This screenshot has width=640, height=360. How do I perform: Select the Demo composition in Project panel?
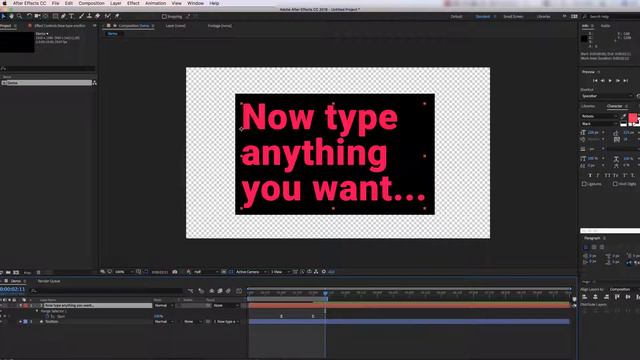click(x=47, y=83)
